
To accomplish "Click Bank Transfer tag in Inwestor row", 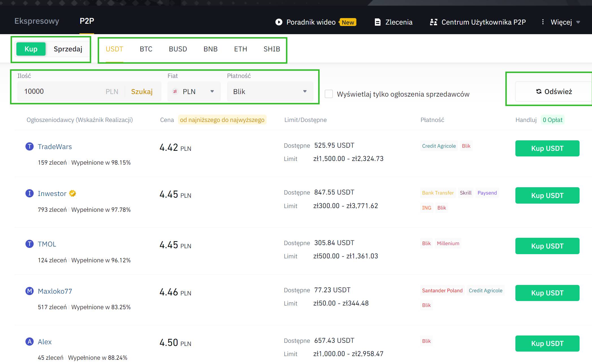I will click(438, 193).
